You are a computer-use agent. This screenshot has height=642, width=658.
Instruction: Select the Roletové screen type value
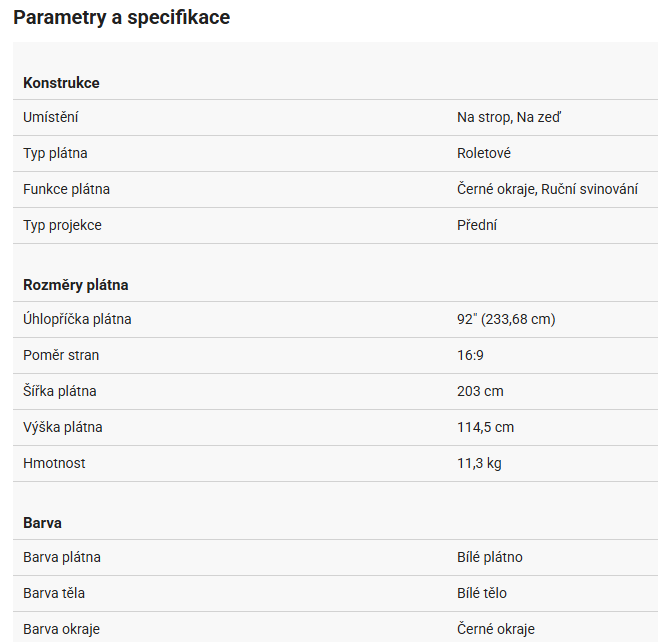[x=484, y=154]
